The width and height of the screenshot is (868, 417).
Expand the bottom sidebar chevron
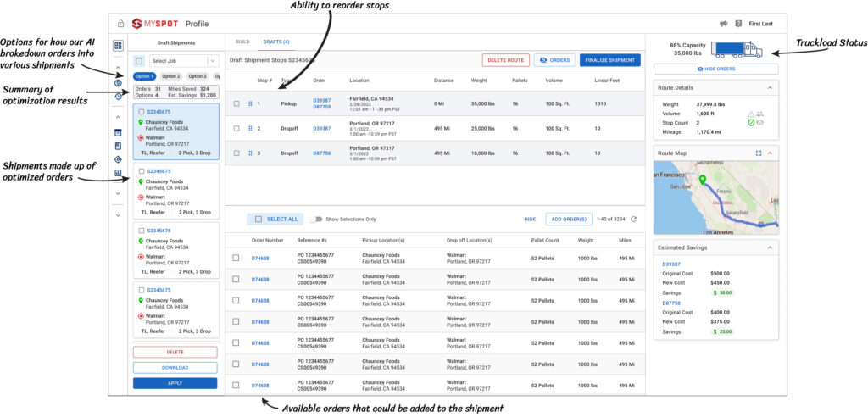coord(118,215)
